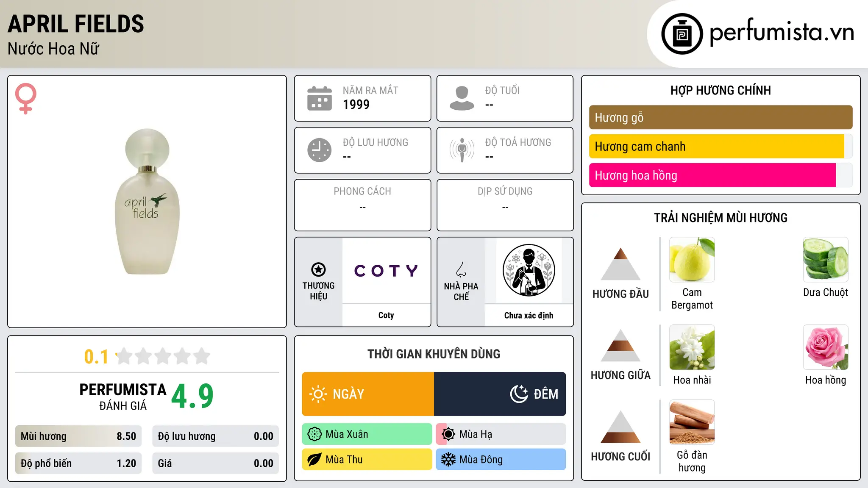Select the Mùa Xuân season bar

click(367, 434)
